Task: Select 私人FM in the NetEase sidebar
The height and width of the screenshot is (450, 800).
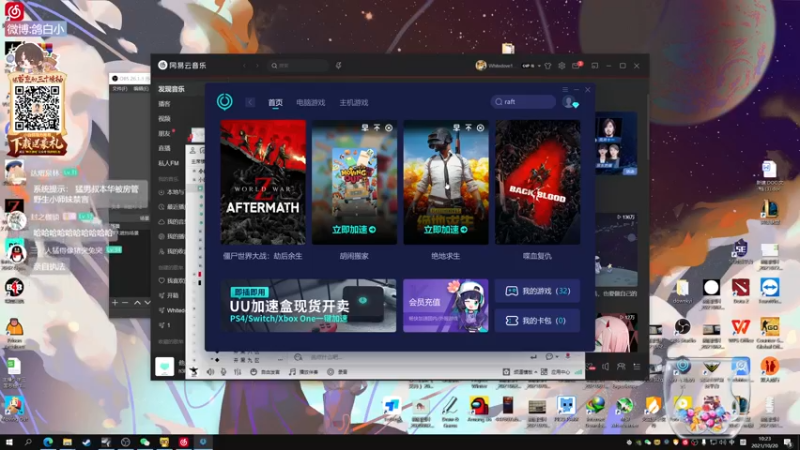Action: [x=168, y=163]
